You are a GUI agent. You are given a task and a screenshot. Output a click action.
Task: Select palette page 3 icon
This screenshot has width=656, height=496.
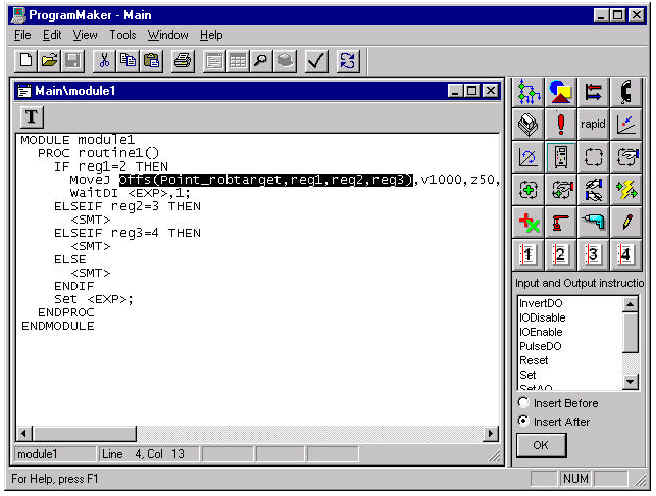coord(593,254)
